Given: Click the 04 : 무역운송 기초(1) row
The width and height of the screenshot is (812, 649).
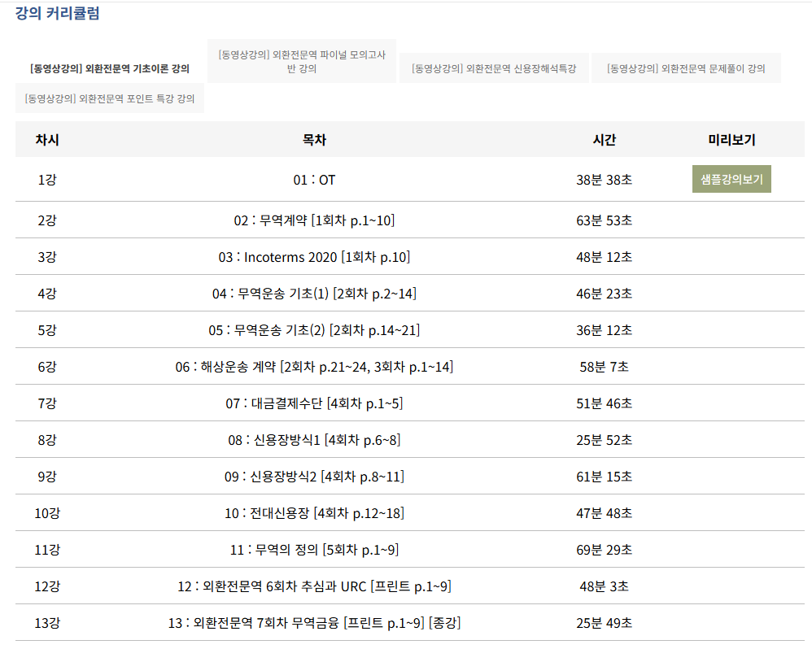Looking at the screenshot, I should coord(314,294).
